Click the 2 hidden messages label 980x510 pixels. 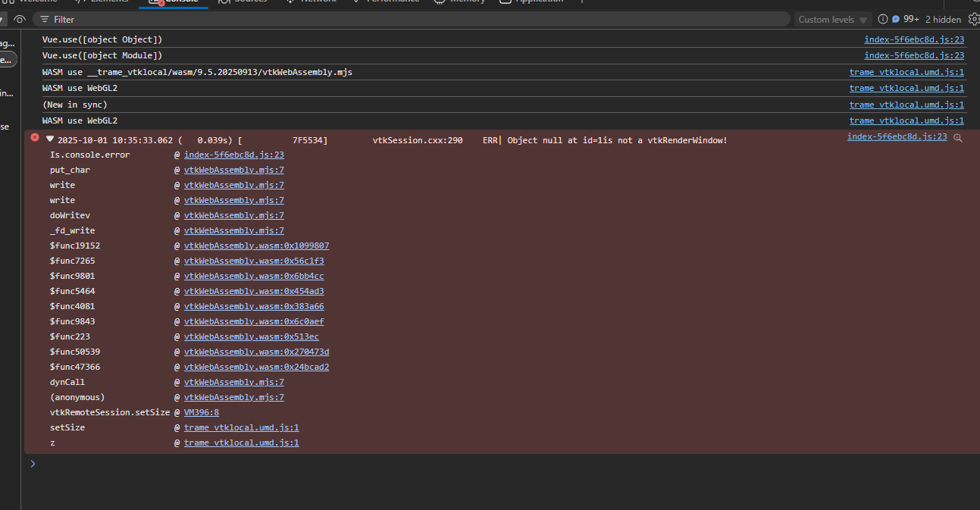943,20
